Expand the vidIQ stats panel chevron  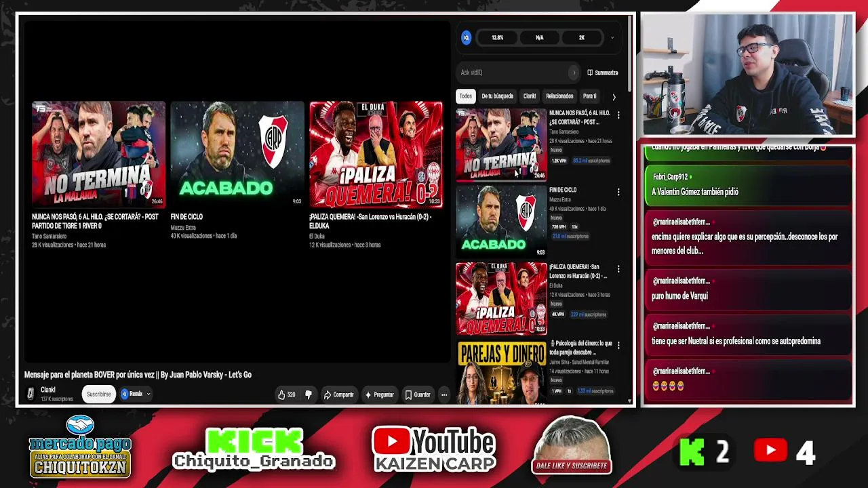click(x=612, y=38)
